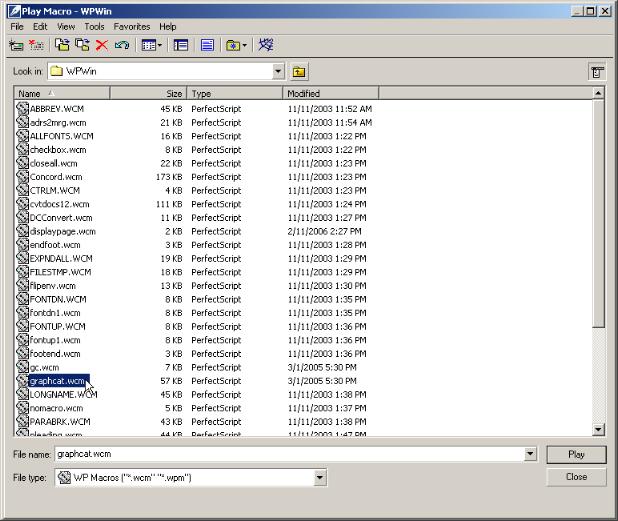
Task: Open the arrow next to Favorites icon
Action: [x=245, y=46]
